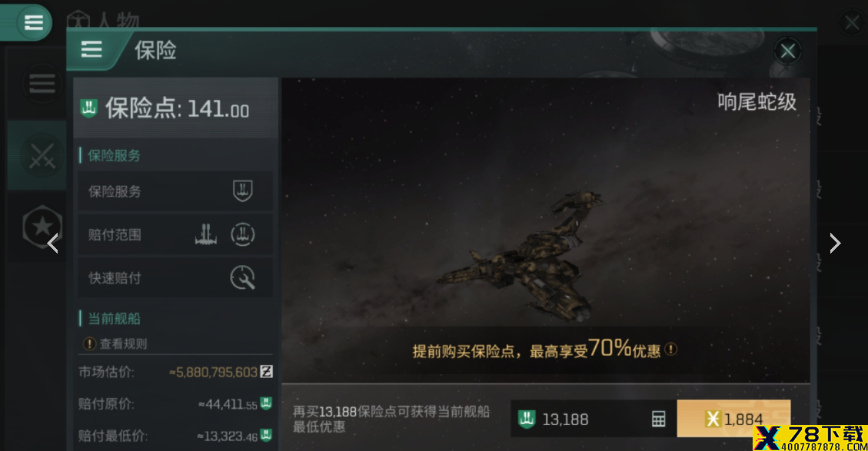Select the 保险服务 menu row
Image resolution: width=868 pixels, height=451 pixels.
[175, 191]
